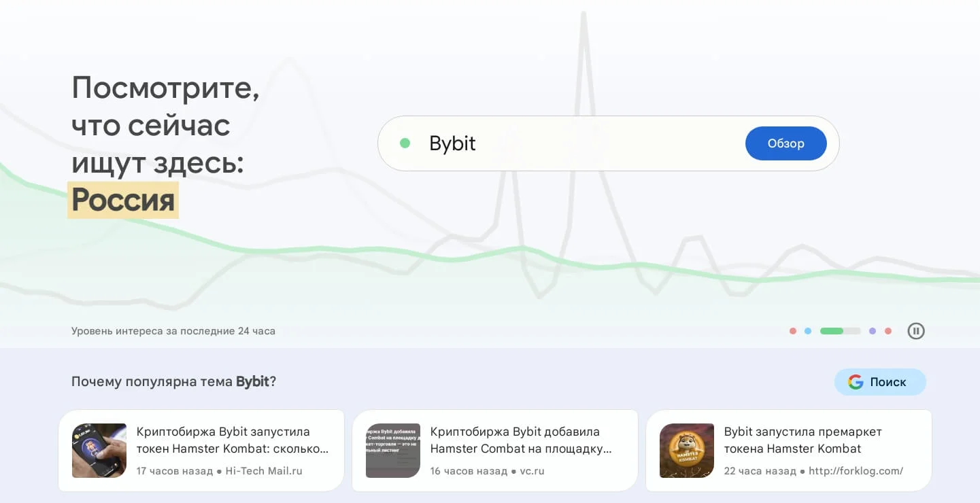Open the Hamster Kombat coin thumbnail
The width and height of the screenshot is (980, 503).
(687, 451)
